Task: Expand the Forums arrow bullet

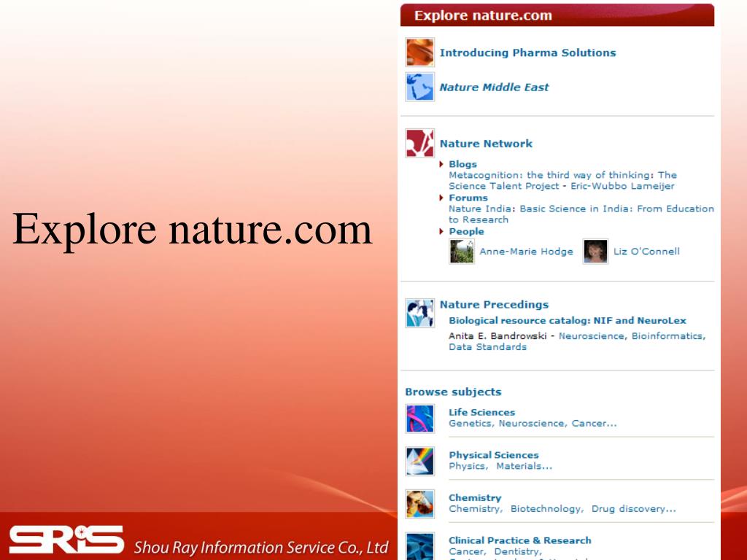Action: [x=441, y=198]
